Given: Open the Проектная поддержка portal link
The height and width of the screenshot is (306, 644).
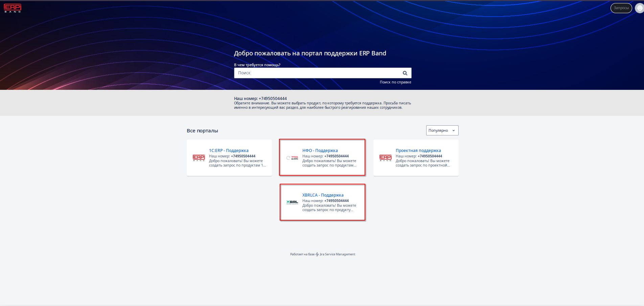Looking at the screenshot, I should pyautogui.click(x=418, y=151).
